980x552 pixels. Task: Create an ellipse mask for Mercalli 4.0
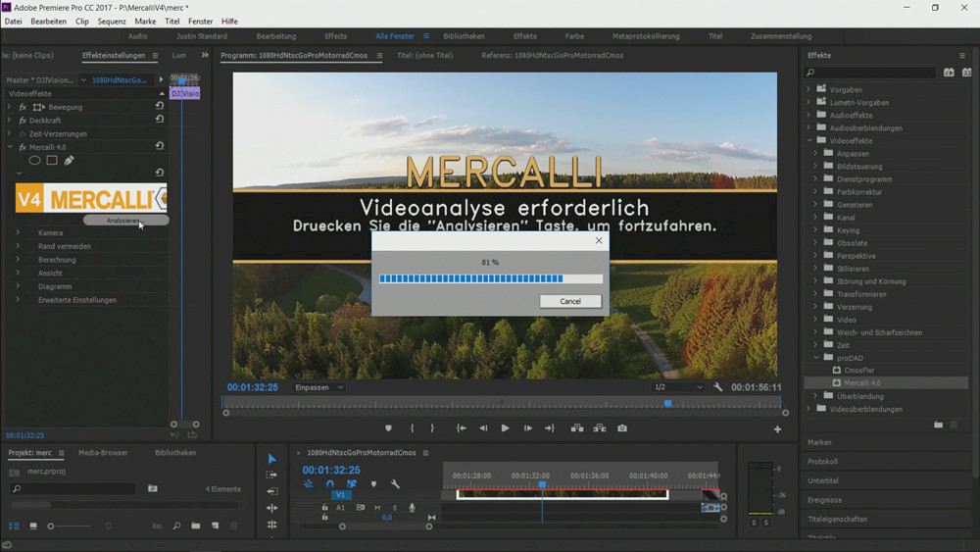click(x=34, y=161)
